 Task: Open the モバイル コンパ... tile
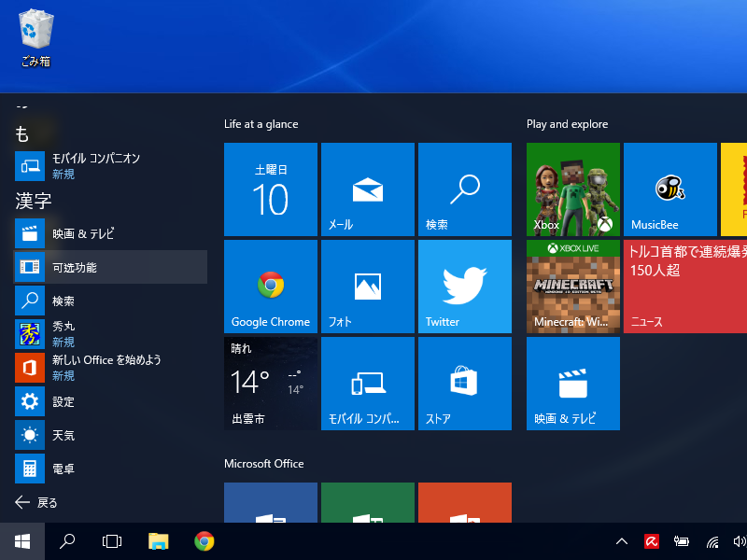pyautogui.click(x=368, y=384)
